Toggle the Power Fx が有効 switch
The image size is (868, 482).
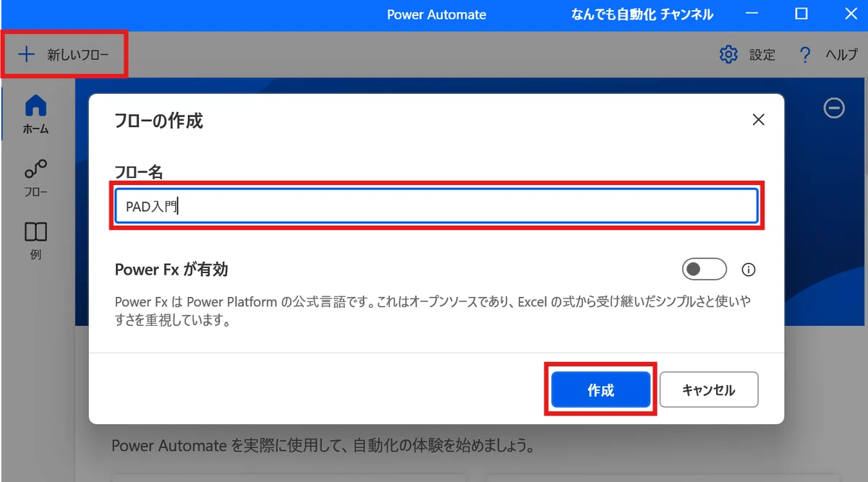point(704,270)
